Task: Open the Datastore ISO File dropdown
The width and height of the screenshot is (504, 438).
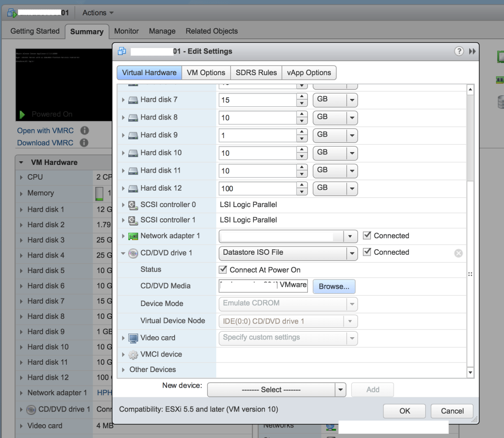Action: pos(351,253)
